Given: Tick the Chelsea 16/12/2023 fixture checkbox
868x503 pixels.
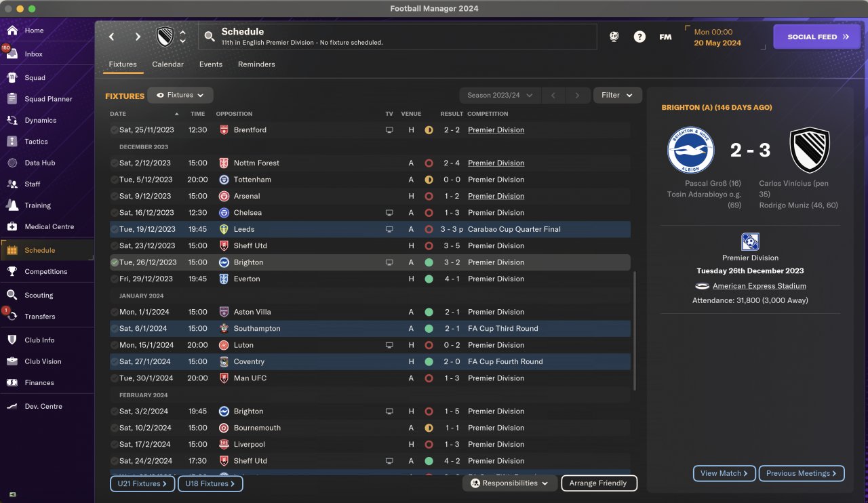Looking at the screenshot, I should pos(115,213).
